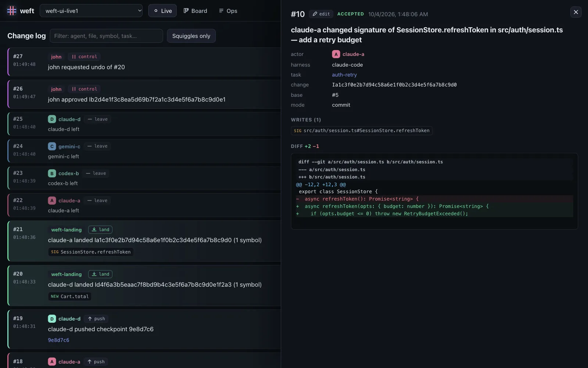The height and width of the screenshot is (368, 588).
Task: Click the land badge on entry #21
Action: (100, 230)
